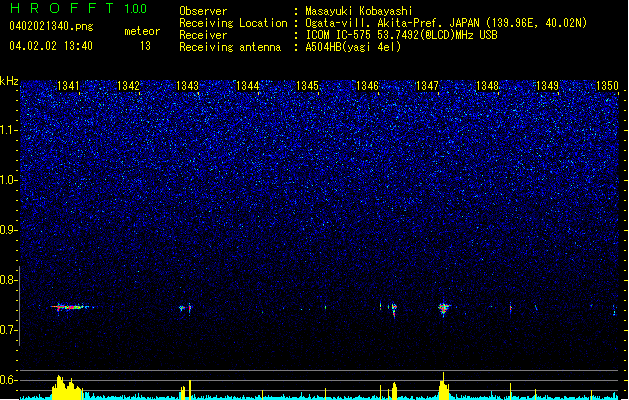Click the 1346 time axis marker
Image resolution: width=629 pixels, height=400 pixels.
pos(367,86)
